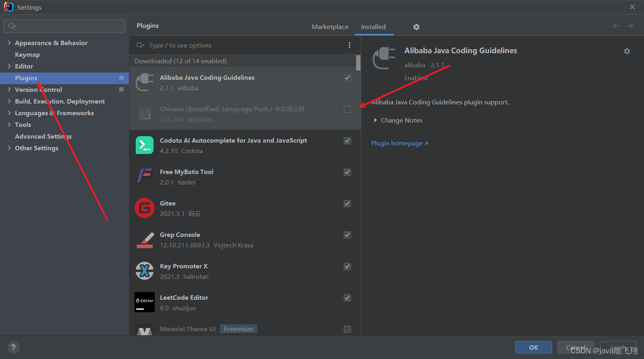Click the 'Downloaded (12 of 14 enabled)' header

point(180,61)
